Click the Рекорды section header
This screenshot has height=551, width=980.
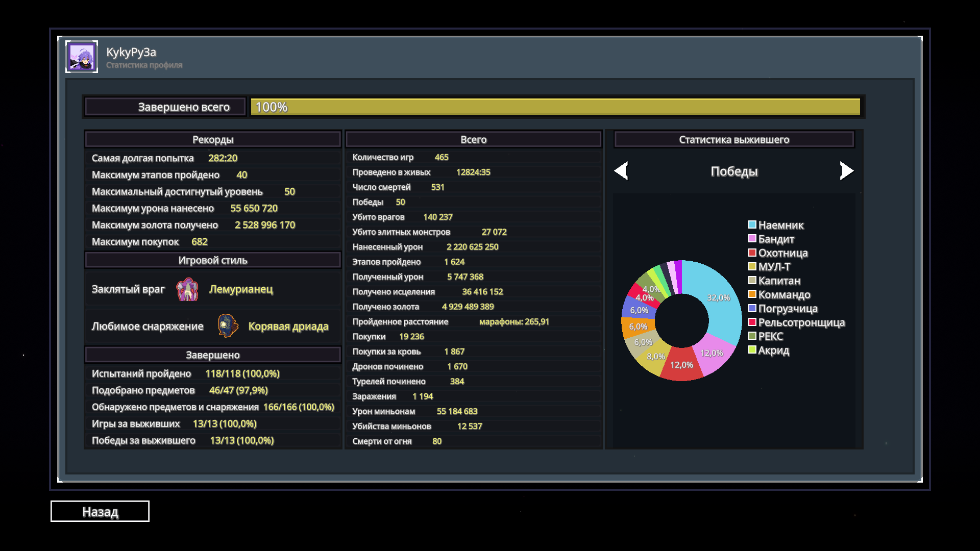tap(213, 140)
